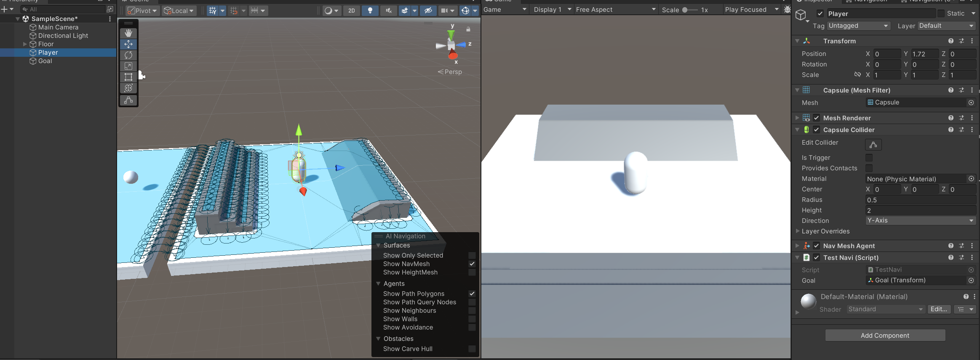Viewport: 980px width, 360px height.
Task: Toggle scene audio icon
Action: tap(388, 11)
